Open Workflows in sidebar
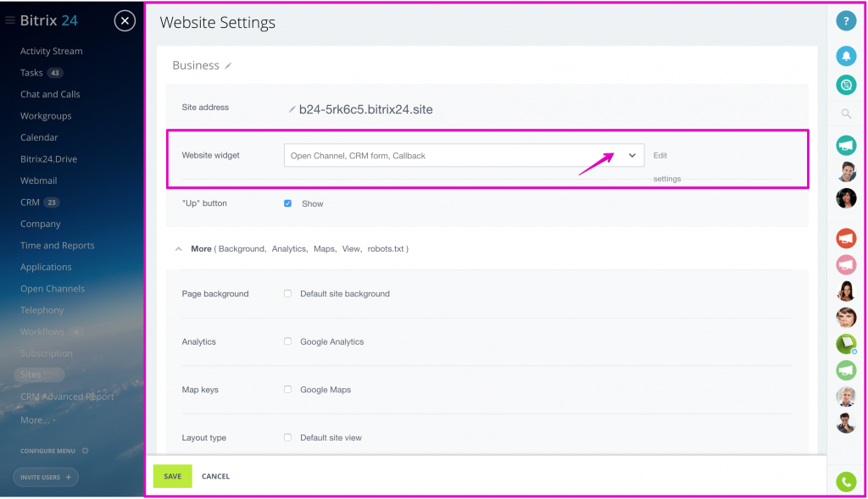The image size is (868, 499). (42, 331)
